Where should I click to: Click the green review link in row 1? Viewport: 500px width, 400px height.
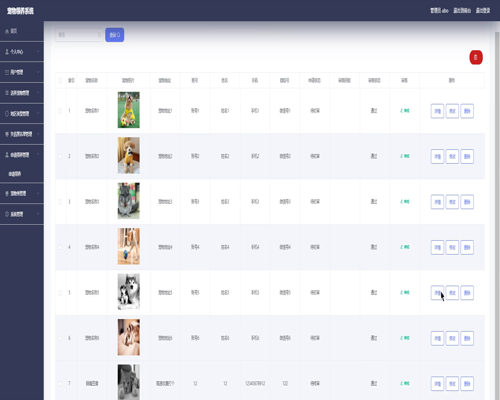[x=405, y=111]
